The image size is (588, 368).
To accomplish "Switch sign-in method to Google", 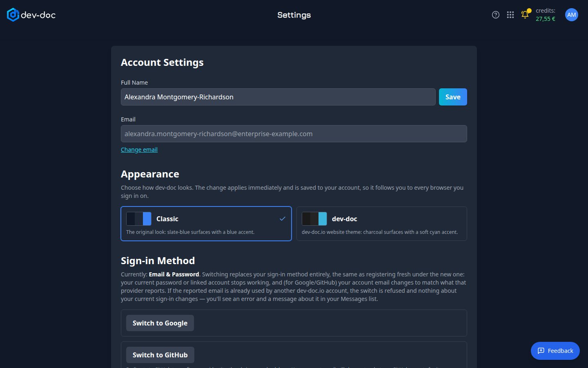I will coord(160,323).
